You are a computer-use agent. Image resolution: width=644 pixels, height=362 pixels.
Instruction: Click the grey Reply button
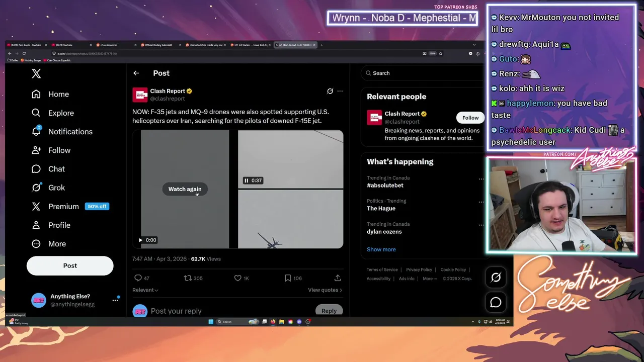329,311
